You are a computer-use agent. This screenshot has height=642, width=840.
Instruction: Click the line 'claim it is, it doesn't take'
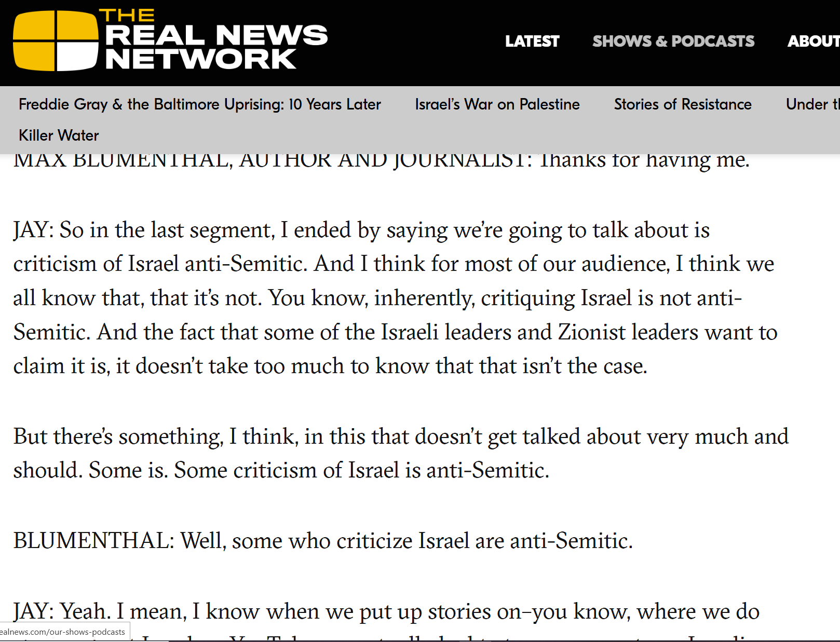(330, 366)
